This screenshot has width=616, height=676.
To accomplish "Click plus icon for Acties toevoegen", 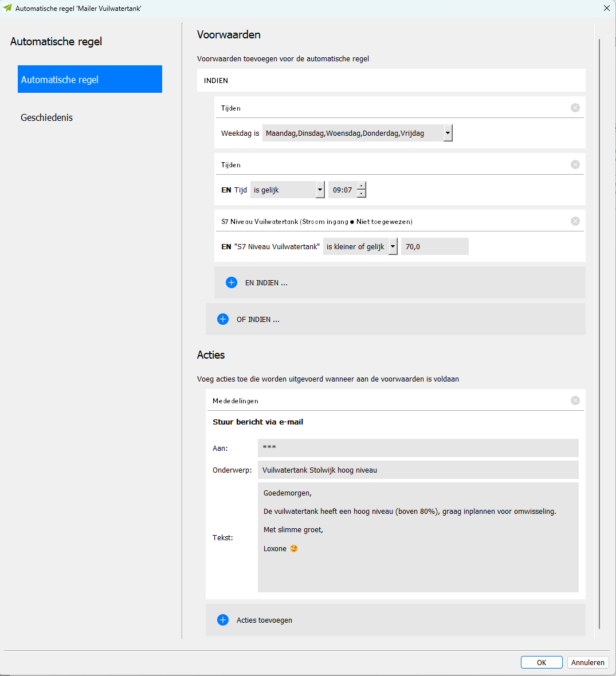I will click(223, 620).
